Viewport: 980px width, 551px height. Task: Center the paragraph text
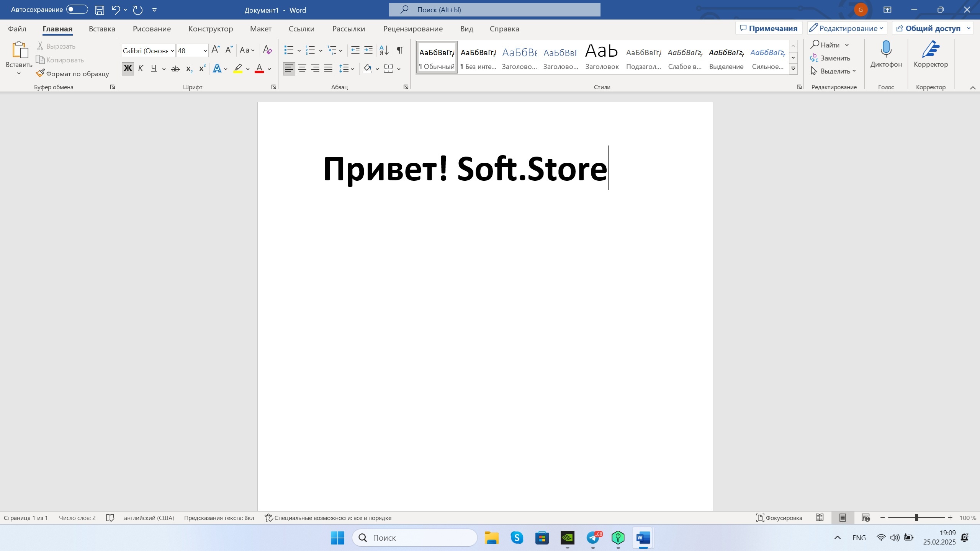(302, 69)
